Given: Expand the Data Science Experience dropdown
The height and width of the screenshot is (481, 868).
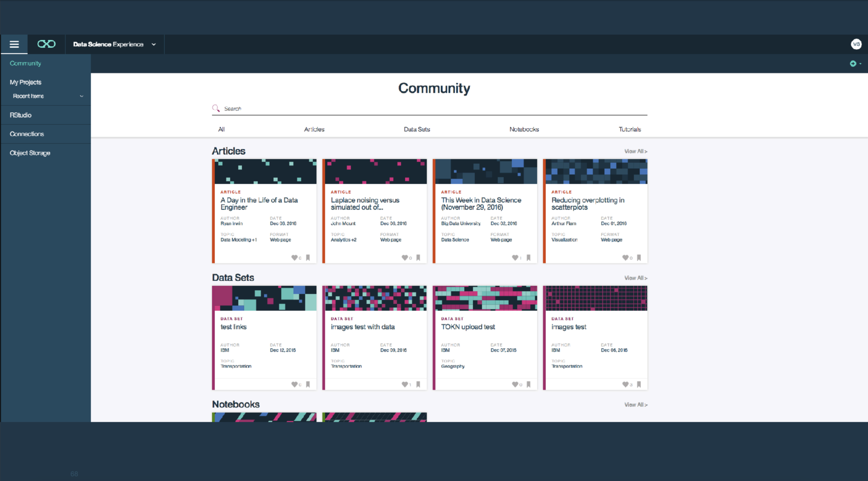Looking at the screenshot, I should [154, 44].
